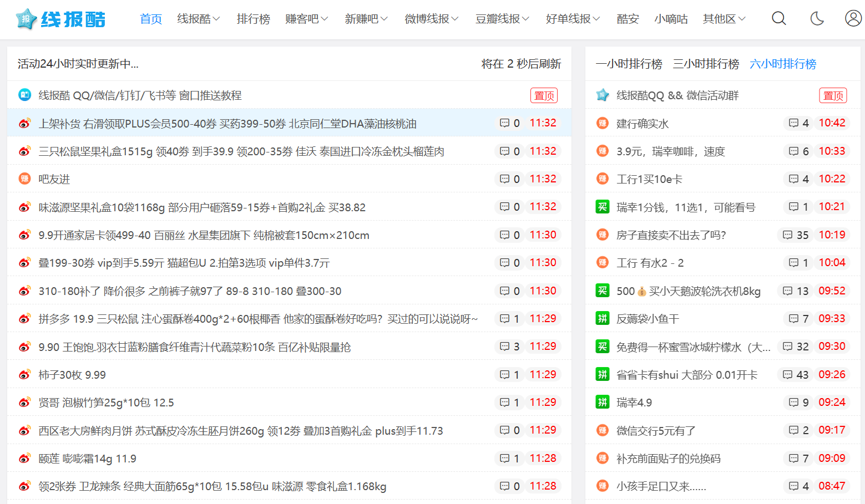Open ranking post 工行1买10e卡
The height and width of the screenshot is (504, 865).
click(649, 179)
